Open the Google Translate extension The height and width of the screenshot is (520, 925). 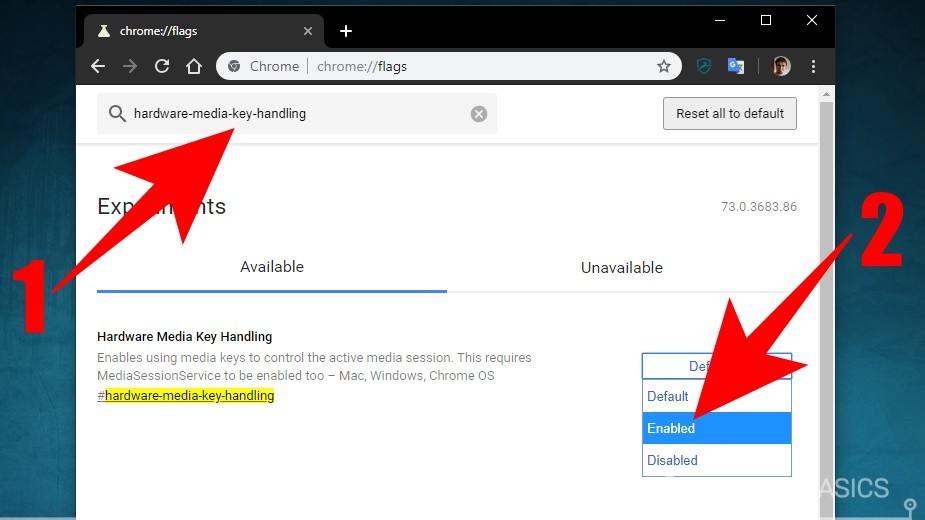coord(736,66)
